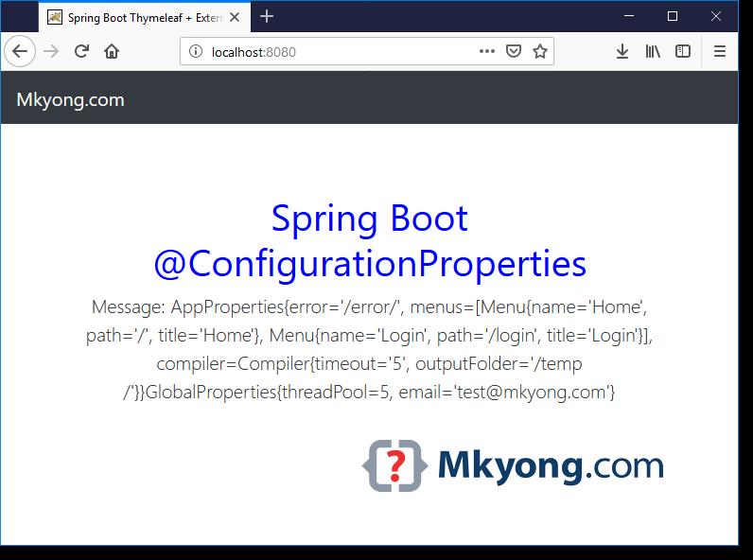This screenshot has width=753, height=560.
Task: Minimize the Firefox window
Action: pos(629,16)
